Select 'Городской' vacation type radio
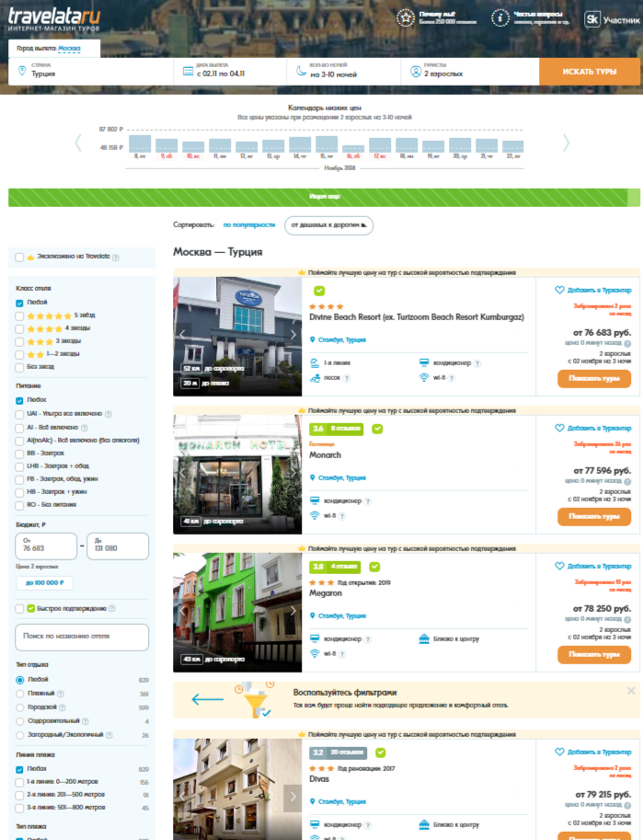 (x=20, y=708)
